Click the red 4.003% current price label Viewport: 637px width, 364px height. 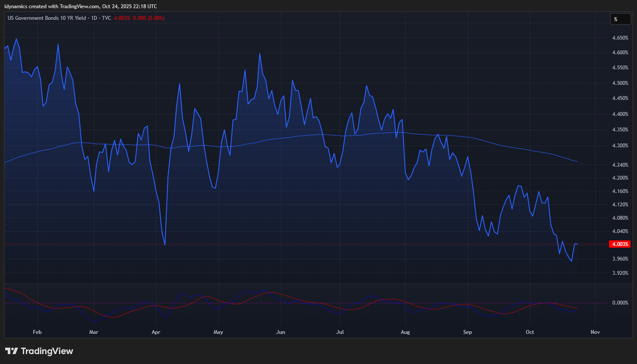point(620,244)
